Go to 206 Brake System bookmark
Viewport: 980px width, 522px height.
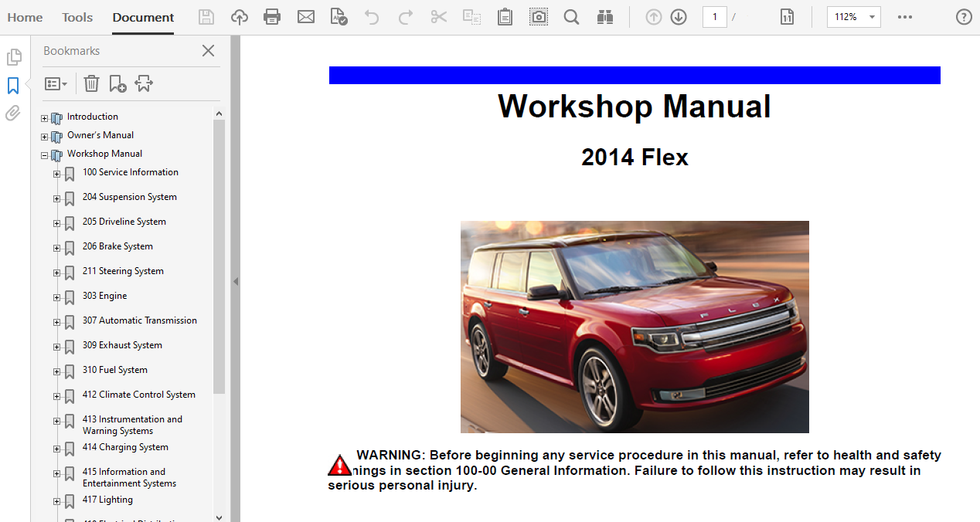[117, 246]
